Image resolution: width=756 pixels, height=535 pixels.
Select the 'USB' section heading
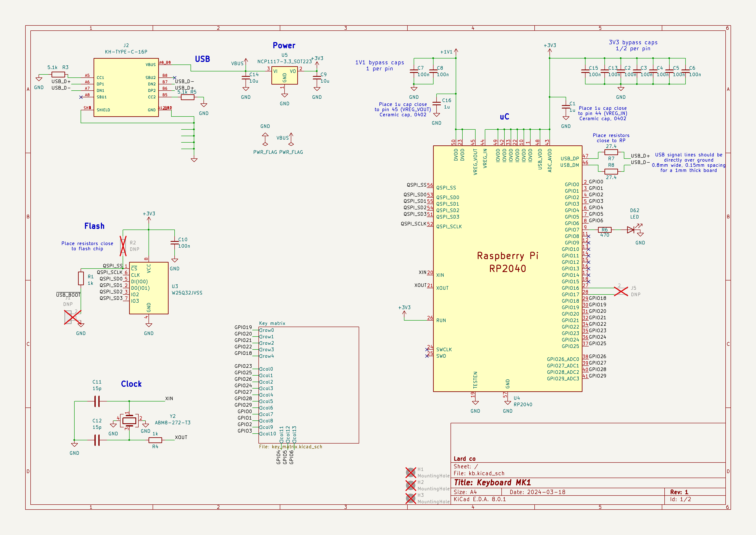coord(202,59)
